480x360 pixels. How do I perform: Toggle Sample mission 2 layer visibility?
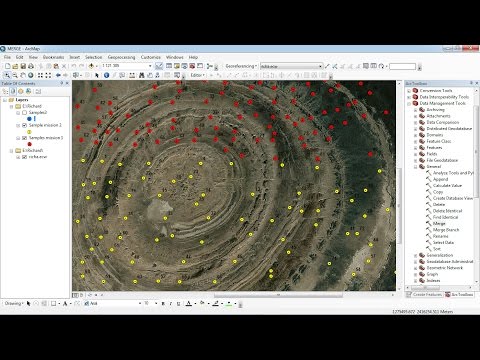[x=24, y=125]
